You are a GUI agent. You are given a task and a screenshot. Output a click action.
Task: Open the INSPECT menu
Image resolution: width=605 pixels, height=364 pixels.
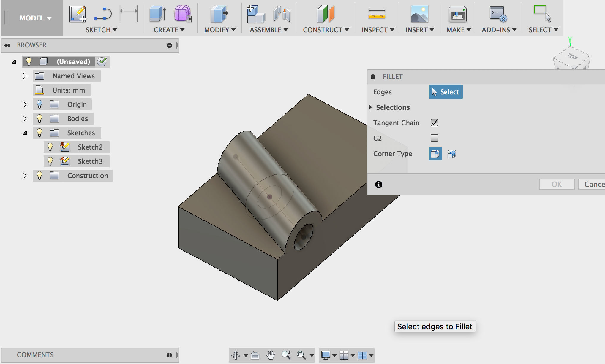point(378,30)
